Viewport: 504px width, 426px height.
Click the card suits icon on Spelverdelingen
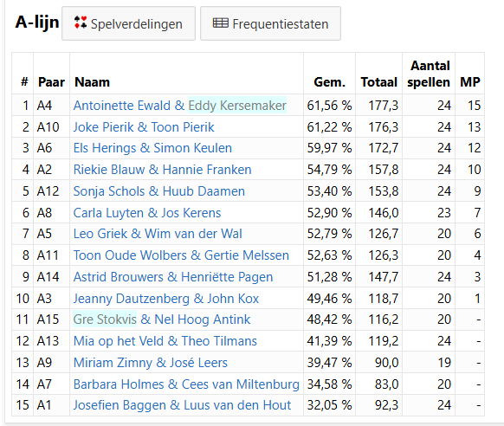[x=81, y=23]
